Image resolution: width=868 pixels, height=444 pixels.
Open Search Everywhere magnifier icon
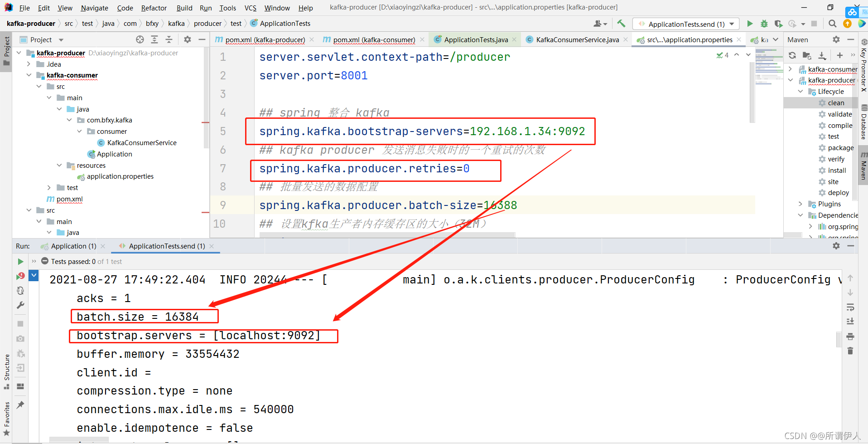tap(833, 24)
